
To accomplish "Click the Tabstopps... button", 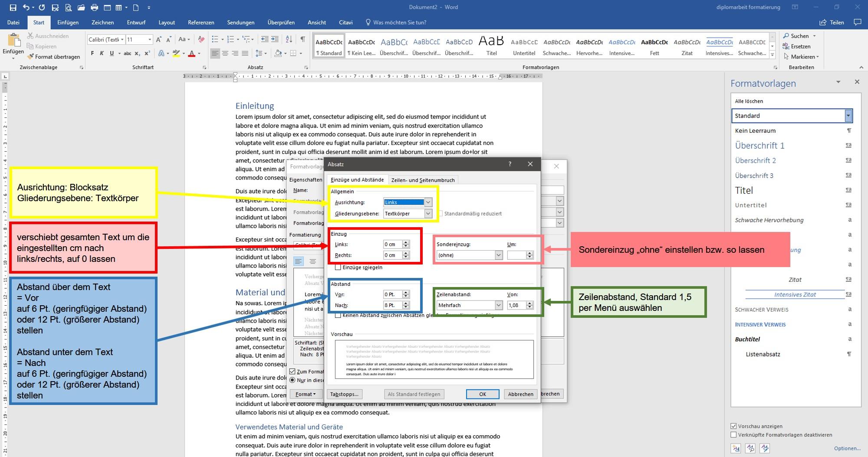I will pos(344,394).
